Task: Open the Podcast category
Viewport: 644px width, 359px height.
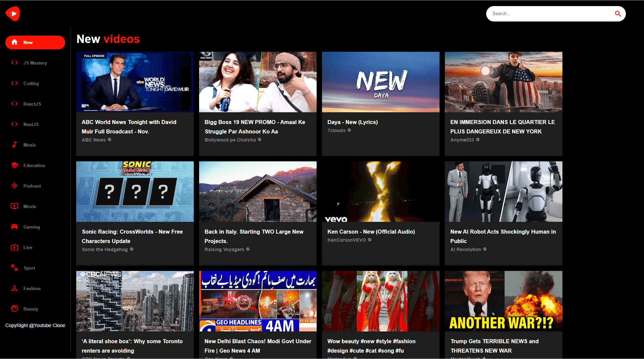Action: [x=35, y=186]
